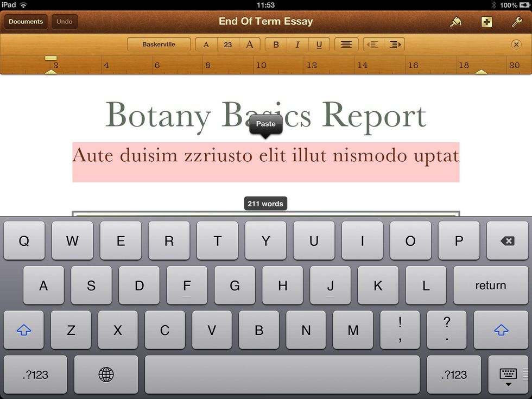Close the formatting ruler bar
The height and width of the screenshot is (399, 532).
pyautogui.click(x=516, y=45)
